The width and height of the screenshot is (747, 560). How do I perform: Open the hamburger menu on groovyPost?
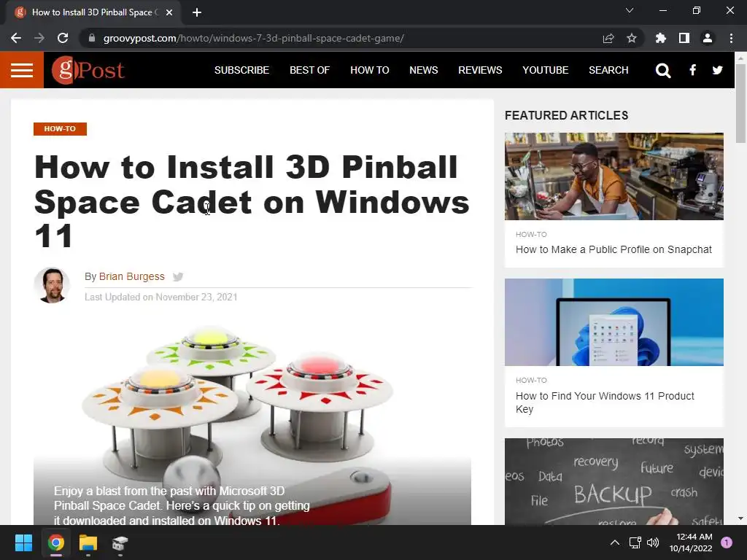pyautogui.click(x=22, y=70)
